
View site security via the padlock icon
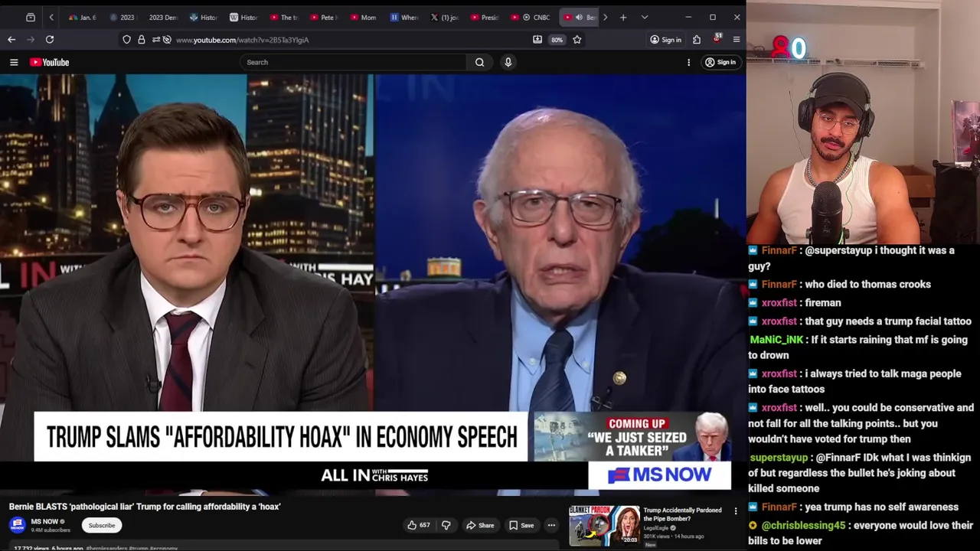(x=141, y=40)
